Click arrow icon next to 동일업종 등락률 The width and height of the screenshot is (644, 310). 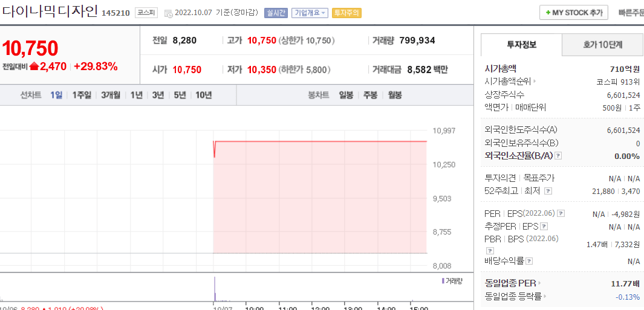(545, 296)
